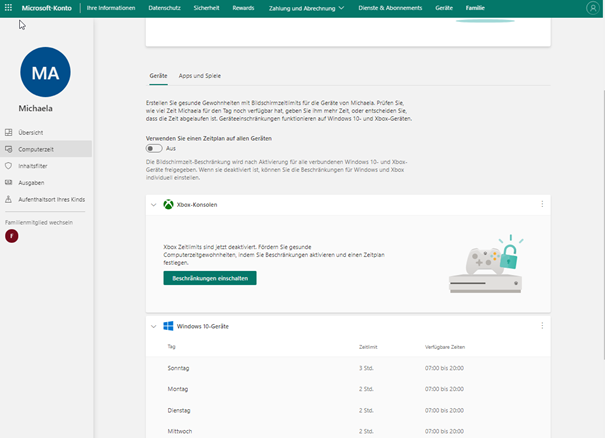Click the Beschränkungen einschalten button
The height and width of the screenshot is (438, 605).
[x=210, y=278]
